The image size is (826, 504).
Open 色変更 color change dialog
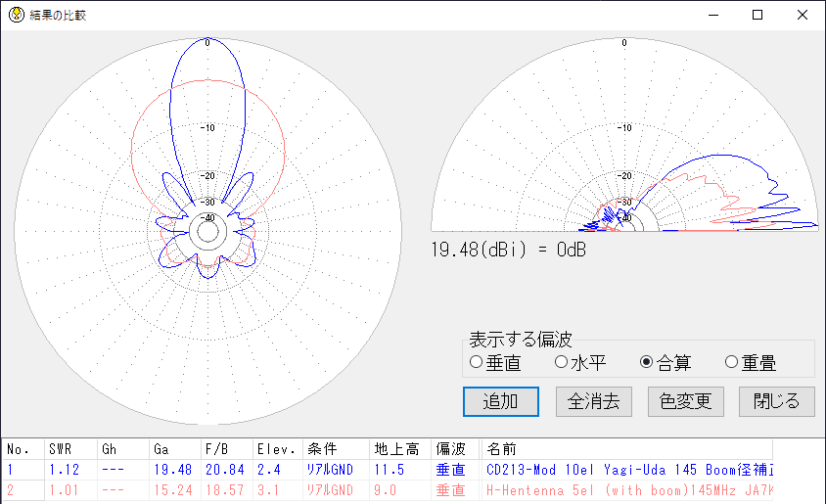(x=685, y=401)
